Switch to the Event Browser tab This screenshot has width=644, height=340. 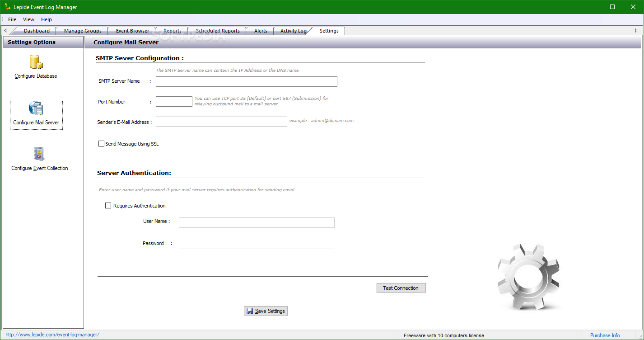click(x=132, y=31)
